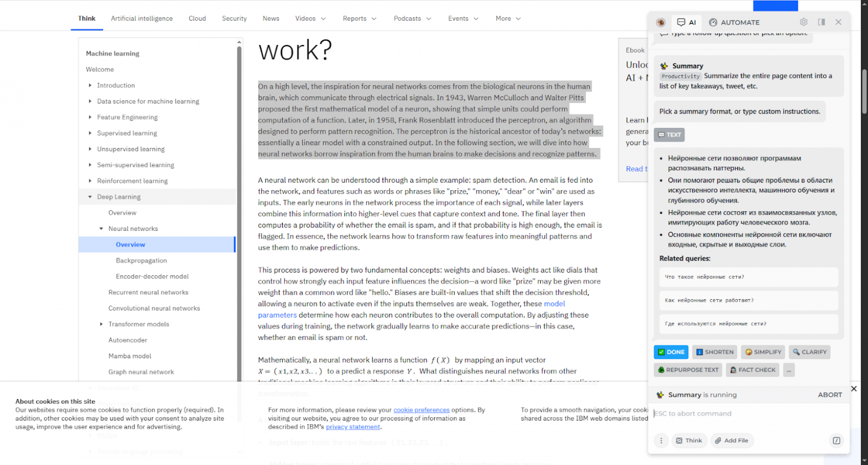Image resolution: width=868 pixels, height=465 pixels.
Task: Expand the Reinforcement learning section
Action: click(x=90, y=181)
